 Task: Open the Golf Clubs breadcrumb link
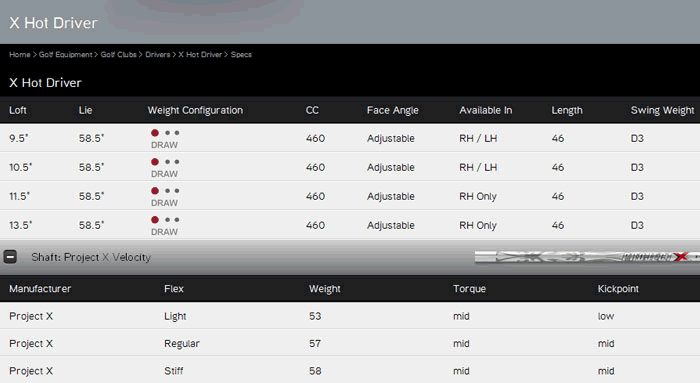coord(118,54)
